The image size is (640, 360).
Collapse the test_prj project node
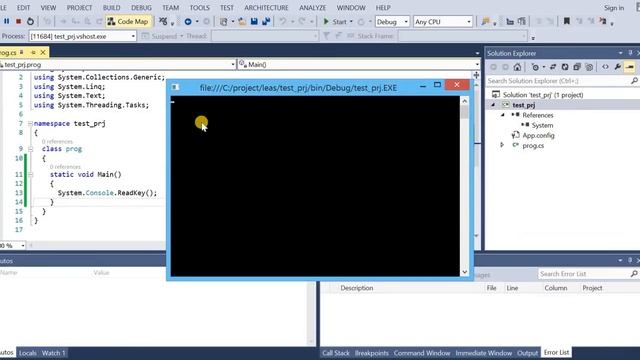click(493, 105)
